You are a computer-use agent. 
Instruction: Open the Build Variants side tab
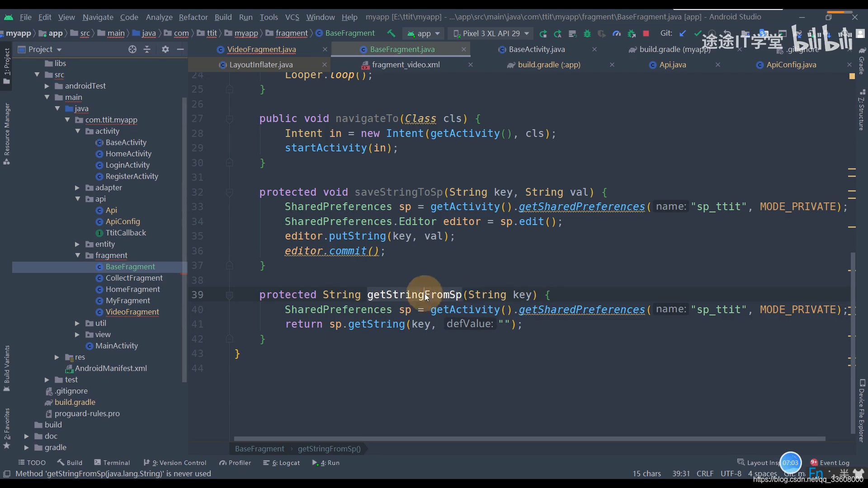[6, 368]
